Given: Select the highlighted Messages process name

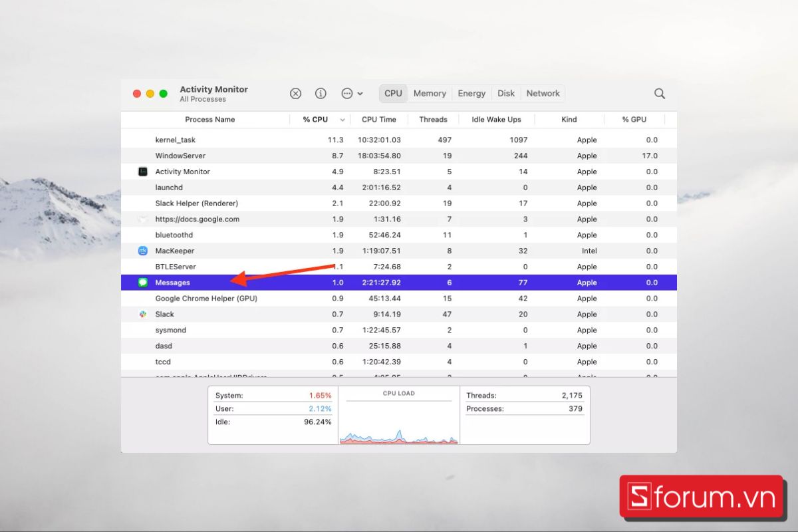Looking at the screenshot, I should tap(172, 283).
